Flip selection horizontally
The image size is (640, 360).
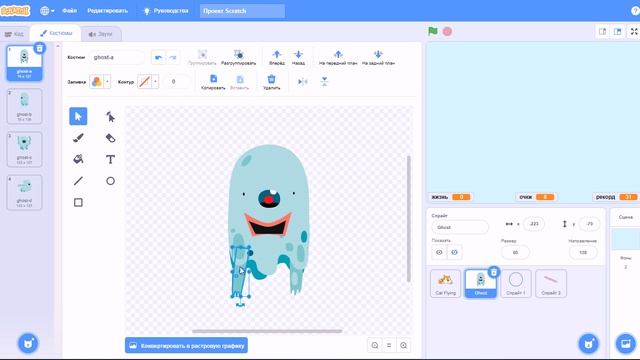302,82
